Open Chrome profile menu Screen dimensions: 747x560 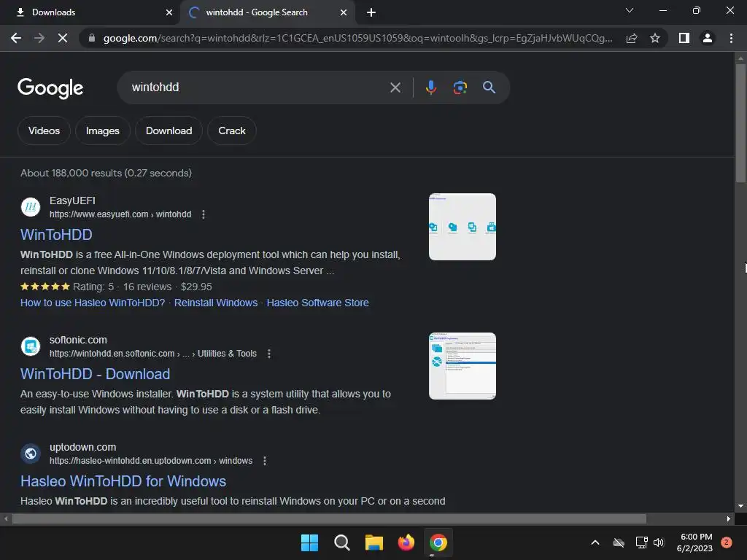coord(708,38)
